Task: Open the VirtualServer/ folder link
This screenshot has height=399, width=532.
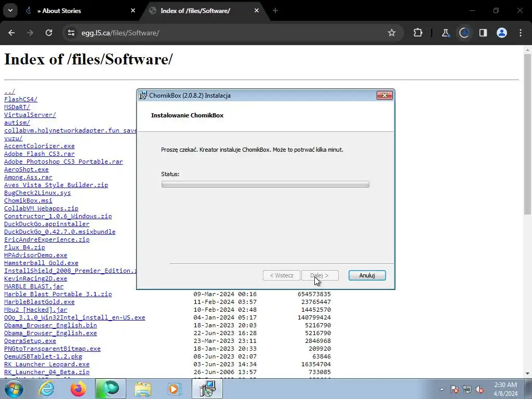Action: pyautogui.click(x=30, y=115)
